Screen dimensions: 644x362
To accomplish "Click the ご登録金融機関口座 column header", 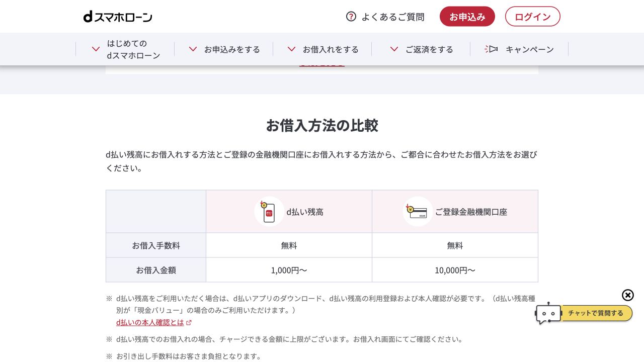I will 455,212.
